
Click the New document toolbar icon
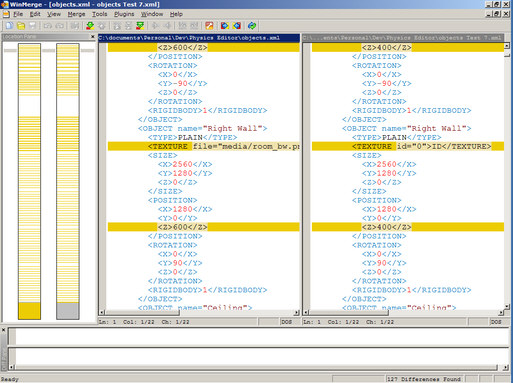(x=9, y=26)
